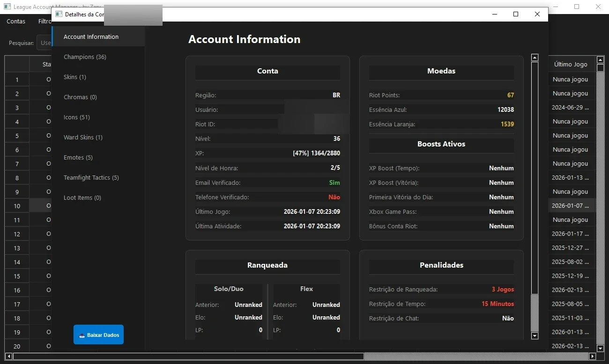Screen dimensions: 609x364
Task: Click the Baixar Dados download button
Action: [98, 335]
